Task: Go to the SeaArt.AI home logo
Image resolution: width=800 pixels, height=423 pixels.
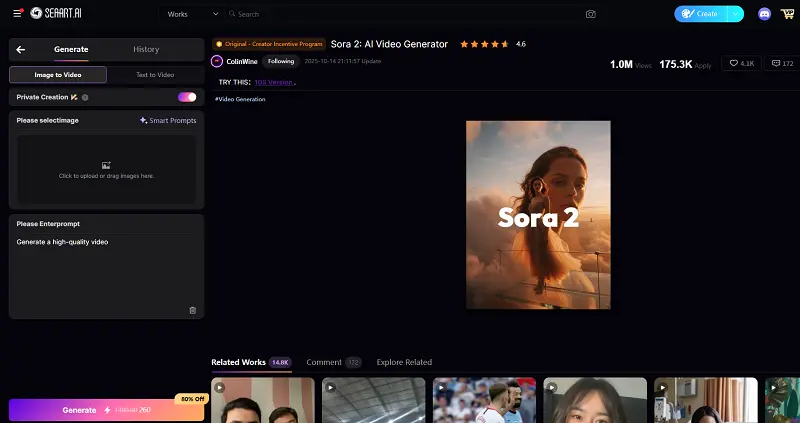Action: point(56,13)
